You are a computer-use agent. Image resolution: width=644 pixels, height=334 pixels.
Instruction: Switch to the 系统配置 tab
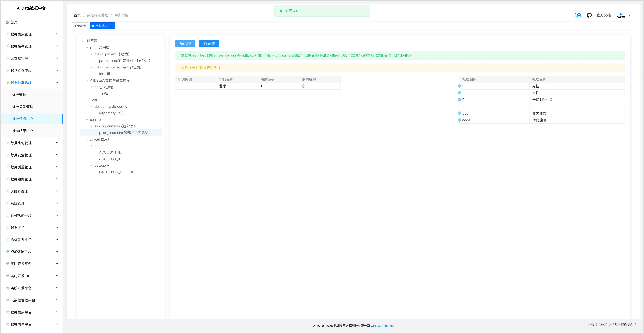[x=80, y=26]
